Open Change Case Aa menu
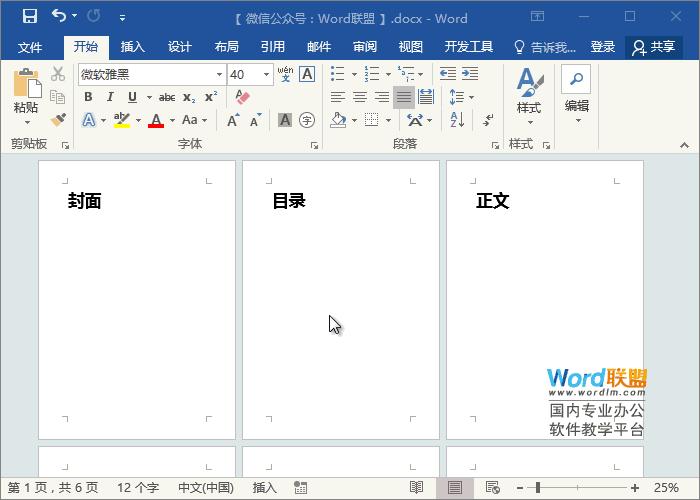700x500 pixels. (194, 120)
